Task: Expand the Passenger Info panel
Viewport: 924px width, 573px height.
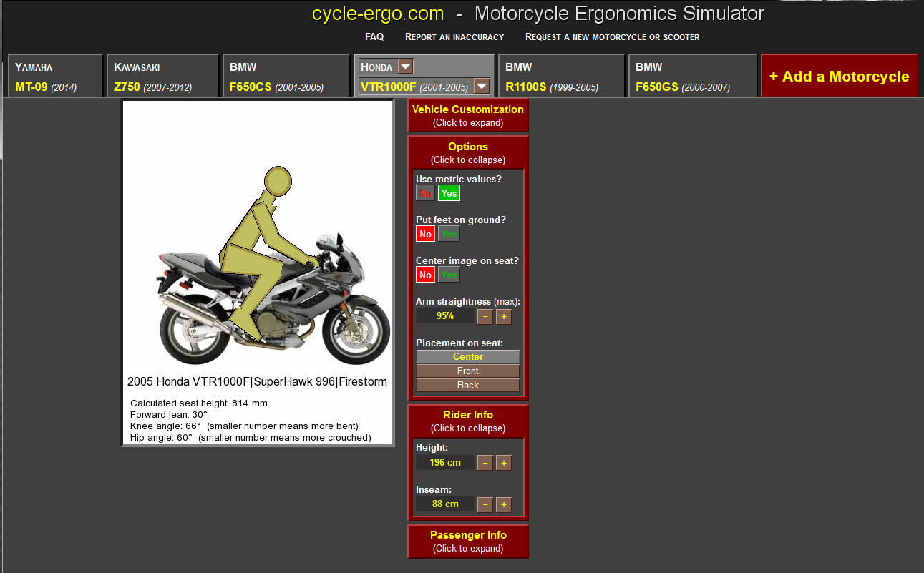Action: tap(468, 541)
